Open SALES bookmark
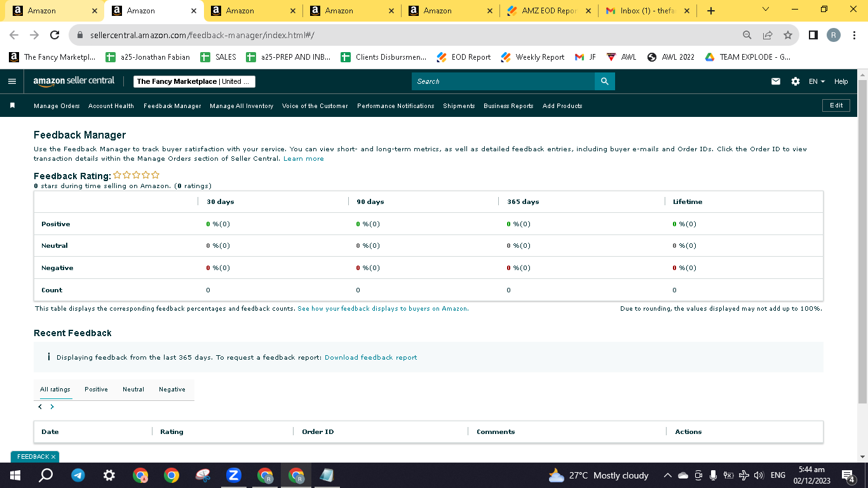This screenshot has height=488, width=868. (218, 57)
